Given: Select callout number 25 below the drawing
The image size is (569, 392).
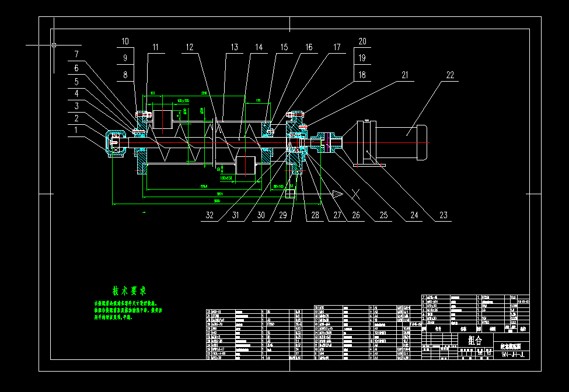Looking at the screenshot, I should click(x=383, y=215).
